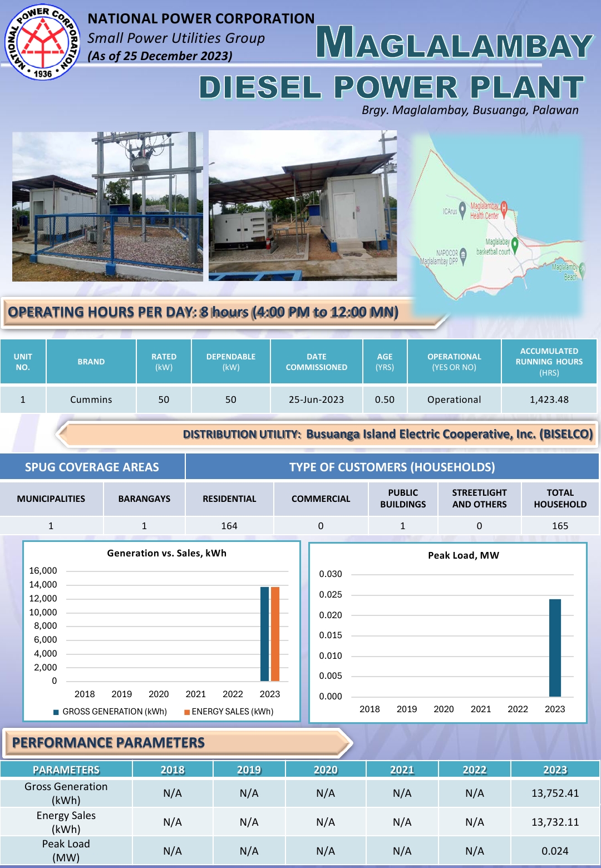Click the DEPENDABLE (kW) column header
601x868 pixels.
[x=231, y=362]
